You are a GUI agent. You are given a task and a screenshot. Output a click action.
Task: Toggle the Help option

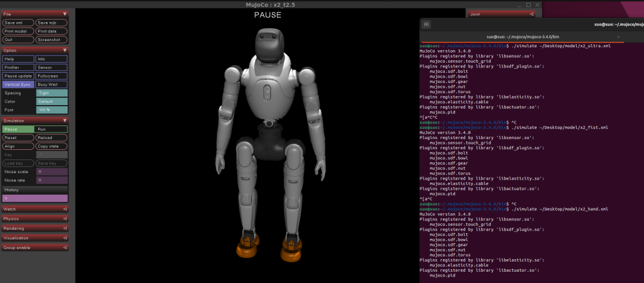point(18,59)
